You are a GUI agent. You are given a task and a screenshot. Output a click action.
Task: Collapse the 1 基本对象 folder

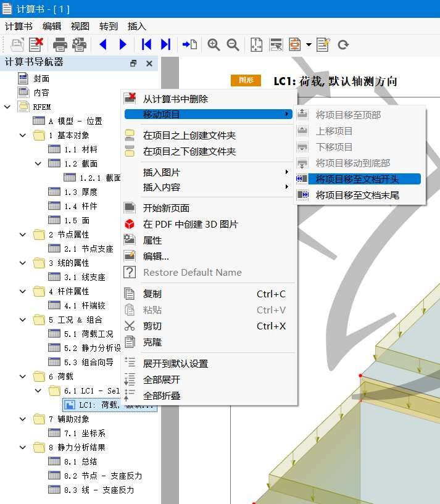point(22,135)
